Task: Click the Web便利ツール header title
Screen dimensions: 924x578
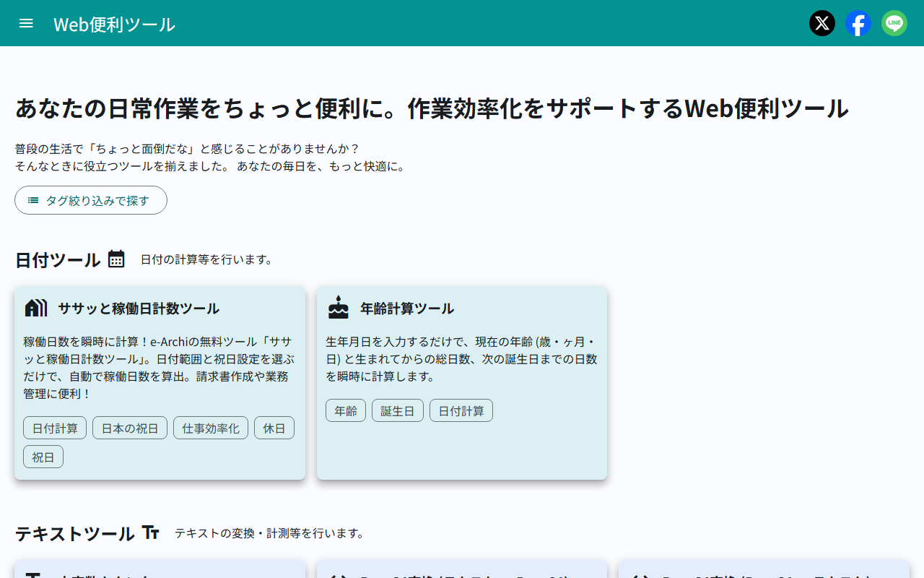Action: click(x=113, y=23)
